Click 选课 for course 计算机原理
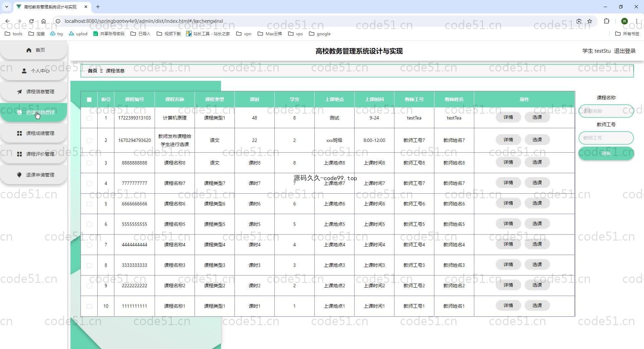This screenshot has width=644, height=349. tap(537, 117)
